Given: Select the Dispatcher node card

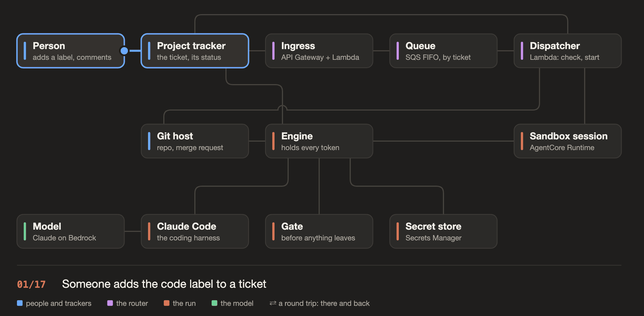Looking at the screenshot, I should (x=568, y=51).
